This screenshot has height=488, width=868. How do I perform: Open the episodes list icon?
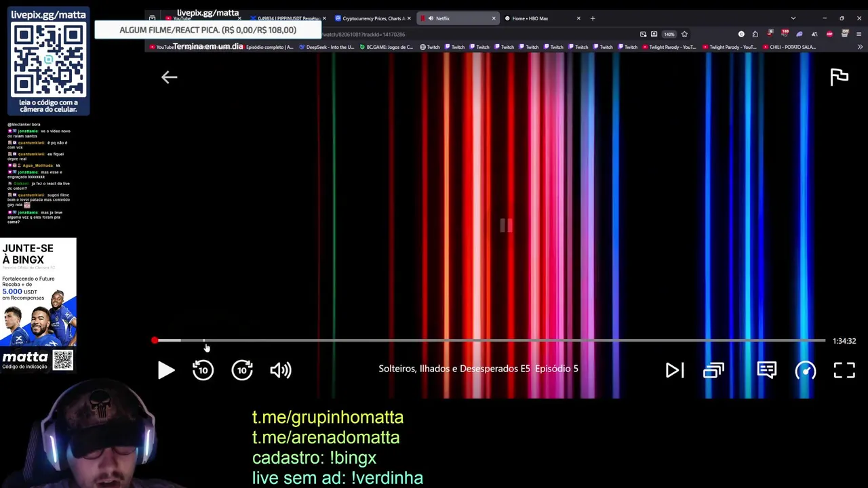pyautogui.click(x=713, y=370)
